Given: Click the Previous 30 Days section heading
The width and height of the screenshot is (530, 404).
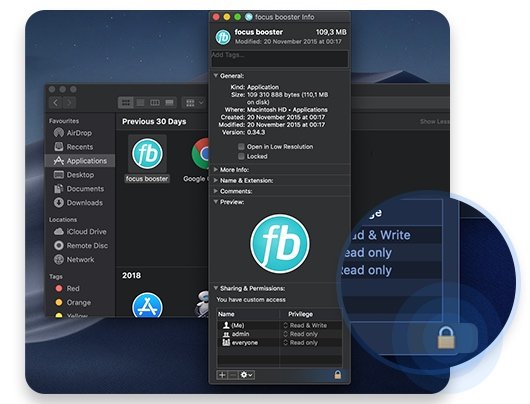Looking at the screenshot, I should pos(154,121).
